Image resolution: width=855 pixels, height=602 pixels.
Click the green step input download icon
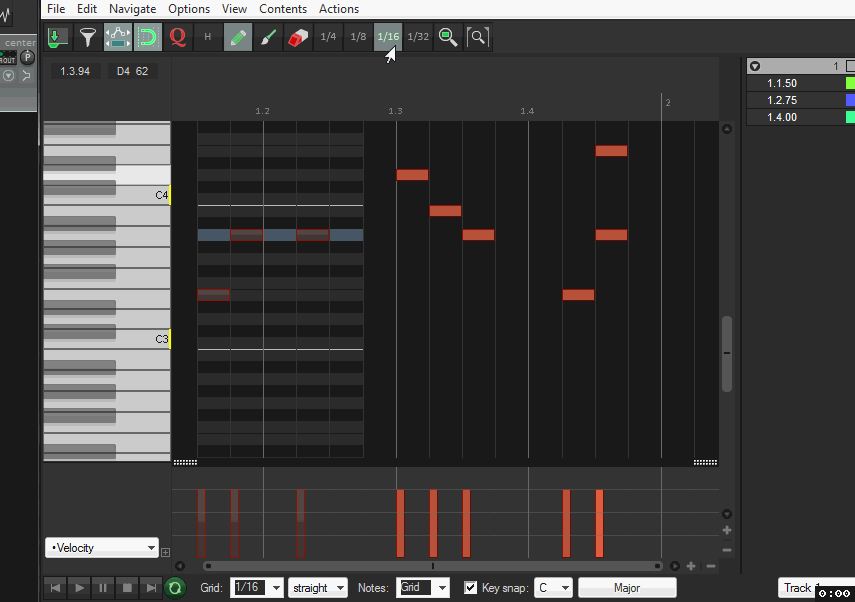(x=57, y=37)
